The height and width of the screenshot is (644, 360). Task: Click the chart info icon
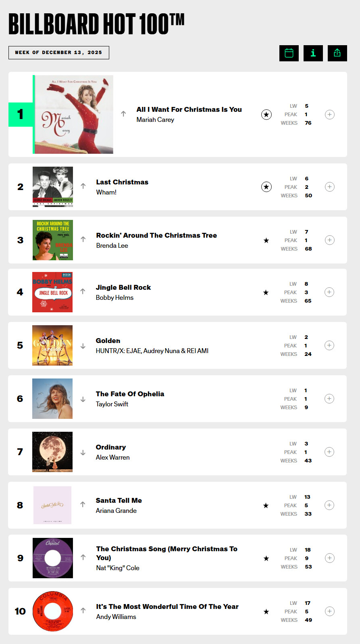(x=313, y=53)
